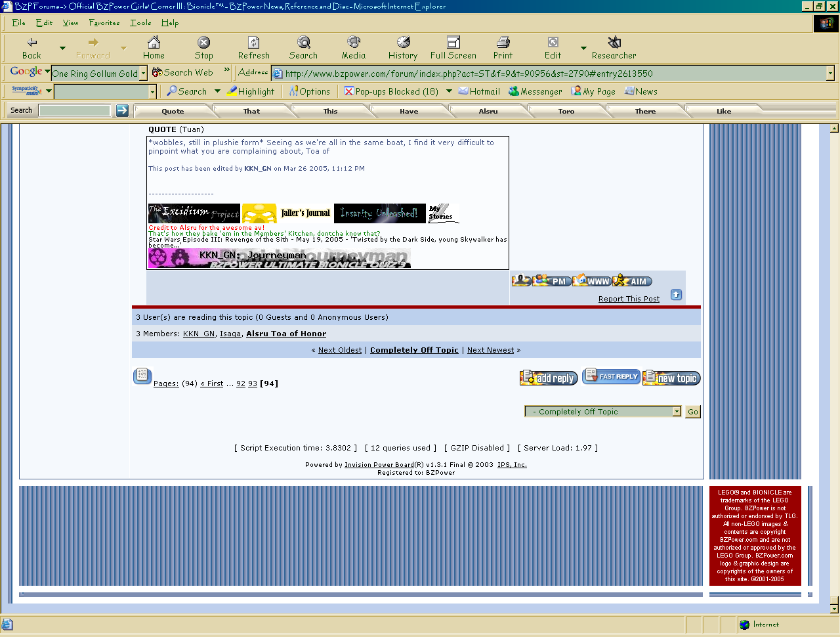Expand the Edit button dropdown arrow

[x=583, y=48]
